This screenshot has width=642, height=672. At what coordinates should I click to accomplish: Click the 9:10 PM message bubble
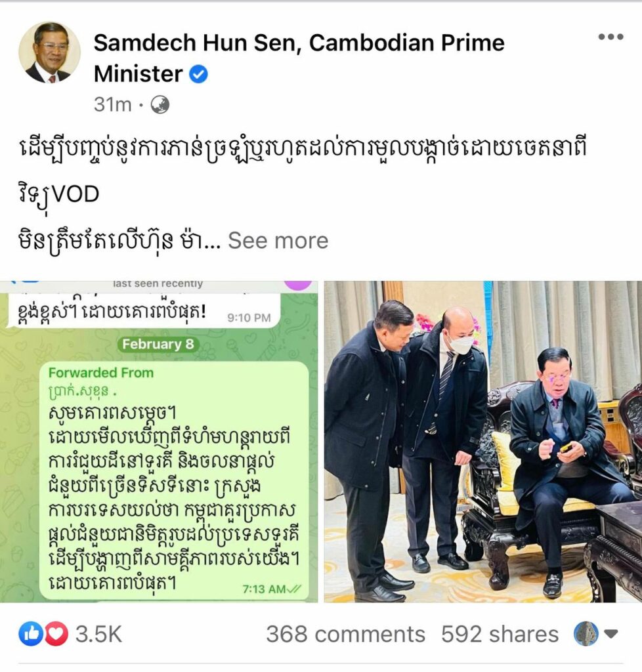click(x=142, y=312)
